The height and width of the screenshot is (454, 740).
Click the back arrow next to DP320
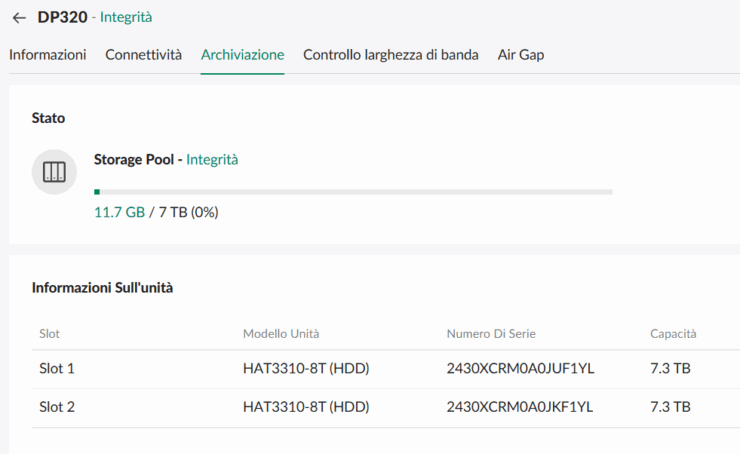coord(19,18)
